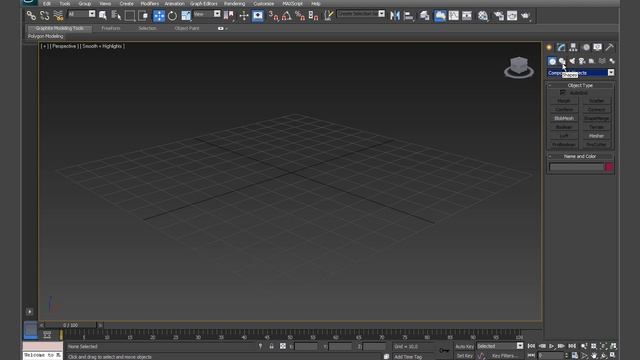Open the Rendered Frame Window icon
The height and width of the screenshot is (360, 640).
pos(512,16)
